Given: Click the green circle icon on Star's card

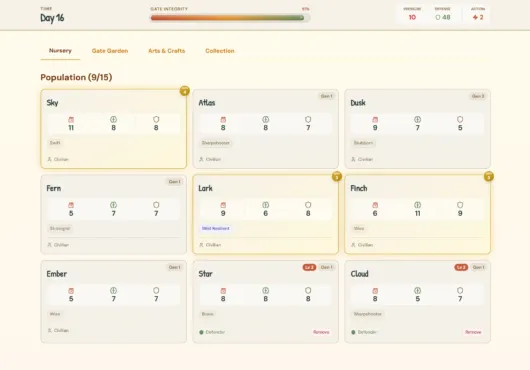Looking at the screenshot, I should (x=266, y=290).
